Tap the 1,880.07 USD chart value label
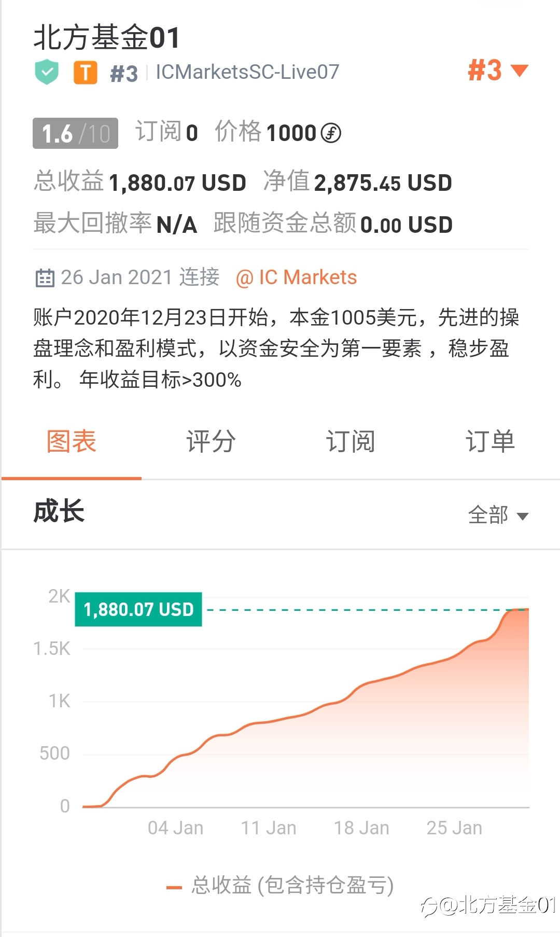560x937 pixels. point(138,609)
